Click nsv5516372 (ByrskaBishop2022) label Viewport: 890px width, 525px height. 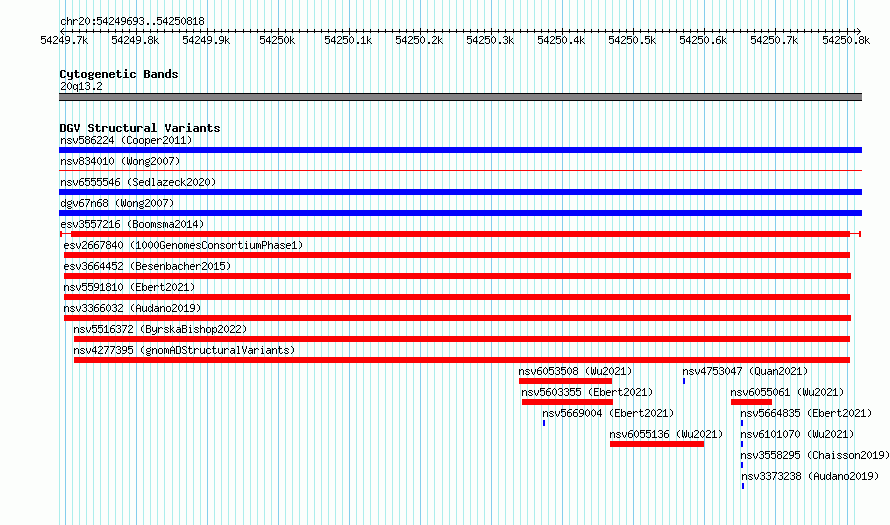pyautogui.click(x=160, y=329)
